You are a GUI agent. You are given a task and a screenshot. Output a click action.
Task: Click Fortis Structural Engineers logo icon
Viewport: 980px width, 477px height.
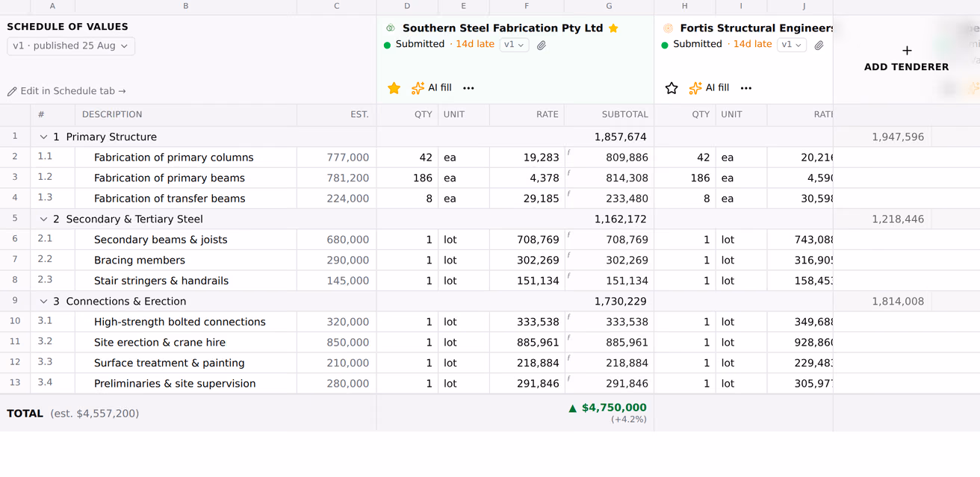pos(668,28)
